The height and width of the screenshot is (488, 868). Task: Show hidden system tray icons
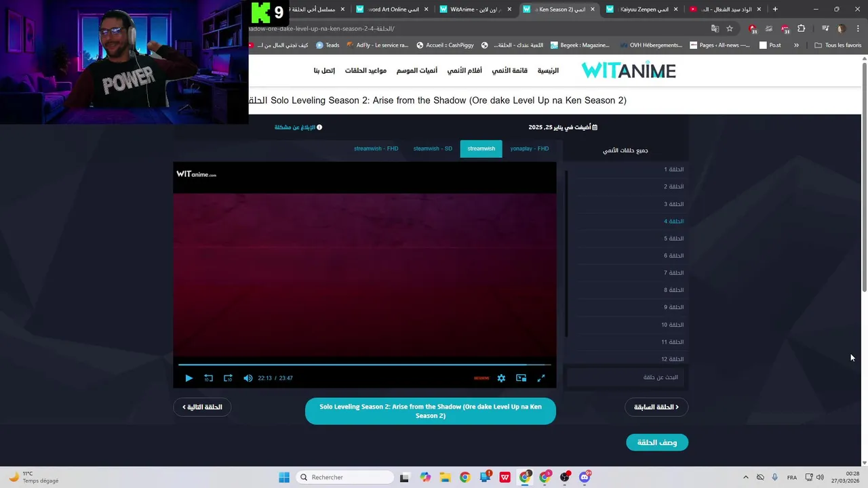(x=746, y=477)
